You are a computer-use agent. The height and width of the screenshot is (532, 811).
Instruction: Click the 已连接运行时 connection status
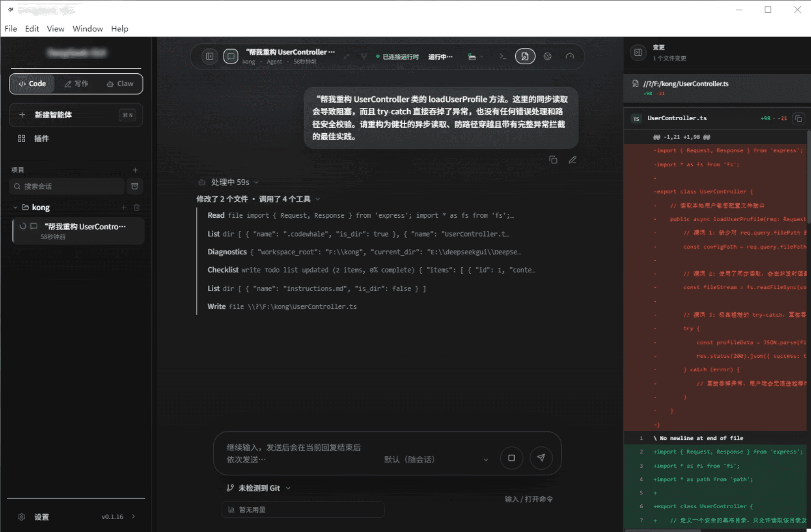point(397,57)
